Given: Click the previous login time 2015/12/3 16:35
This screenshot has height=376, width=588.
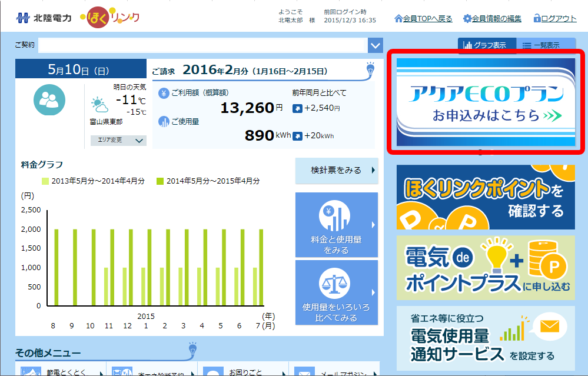Looking at the screenshot, I should point(350,20).
